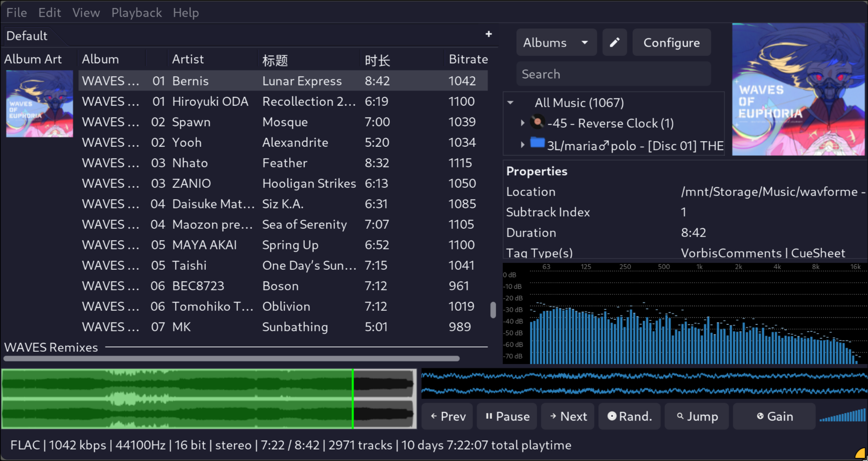Viewport: 868px width, 461px height.
Task: Click the large cover art image at top right
Action: pos(798,89)
